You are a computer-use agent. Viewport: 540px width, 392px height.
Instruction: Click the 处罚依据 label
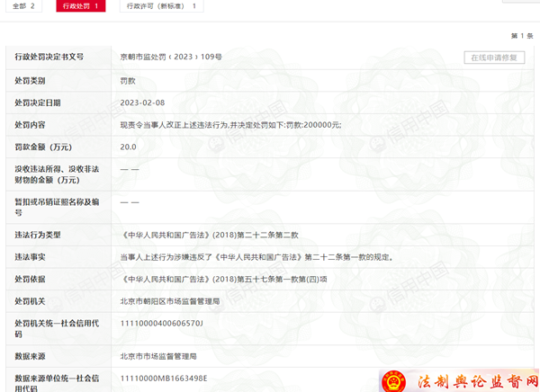30,279
